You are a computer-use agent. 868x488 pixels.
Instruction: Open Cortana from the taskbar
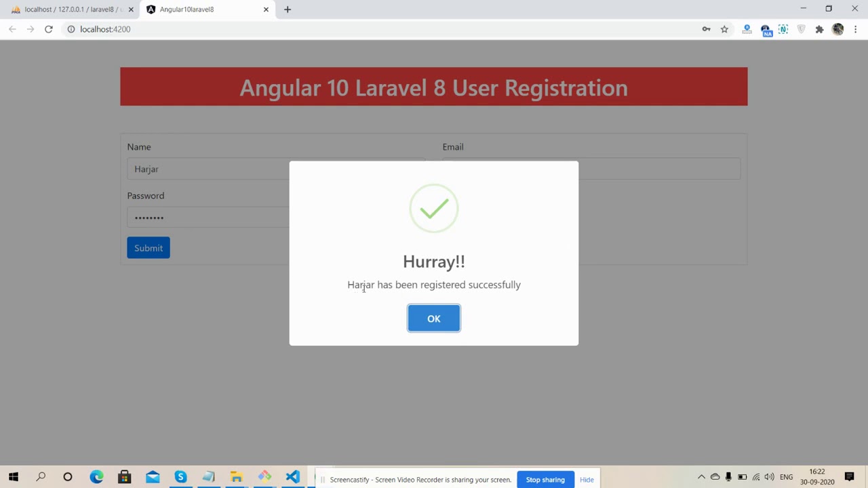(x=68, y=477)
